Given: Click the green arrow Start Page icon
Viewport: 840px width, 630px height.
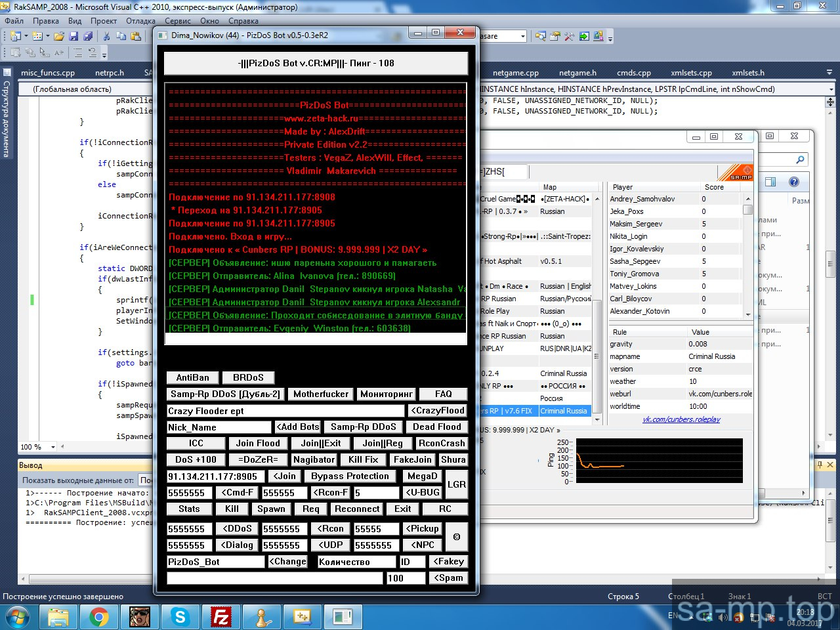Looking at the screenshot, I should point(583,36).
